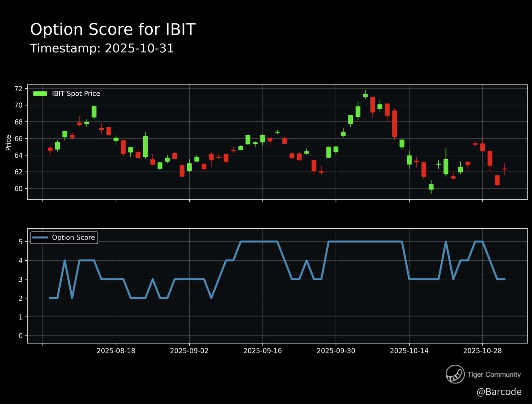Click the "Timestamp: 2025-10-31" subtitle
Screen dimensions: 532x404
click(102, 48)
